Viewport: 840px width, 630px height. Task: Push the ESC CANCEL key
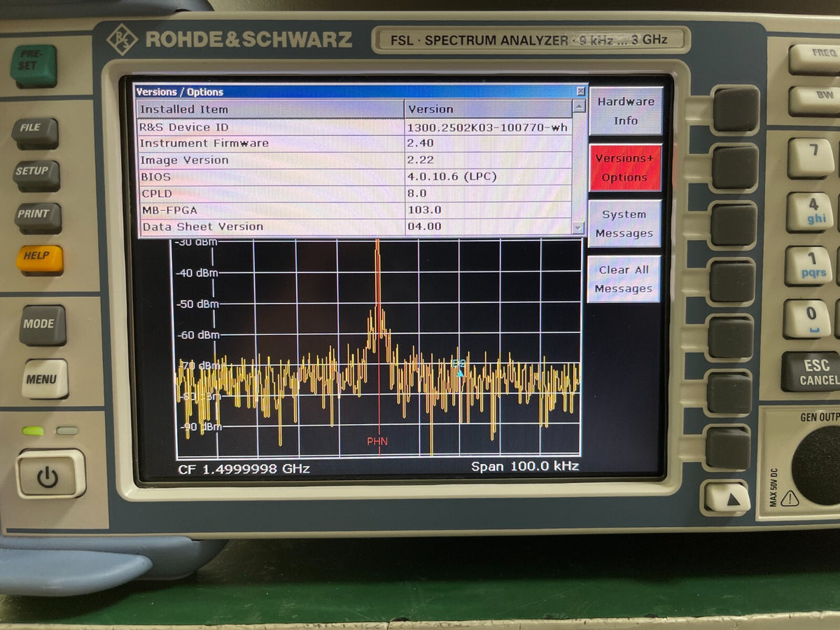pyautogui.click(x=812, y=372)
